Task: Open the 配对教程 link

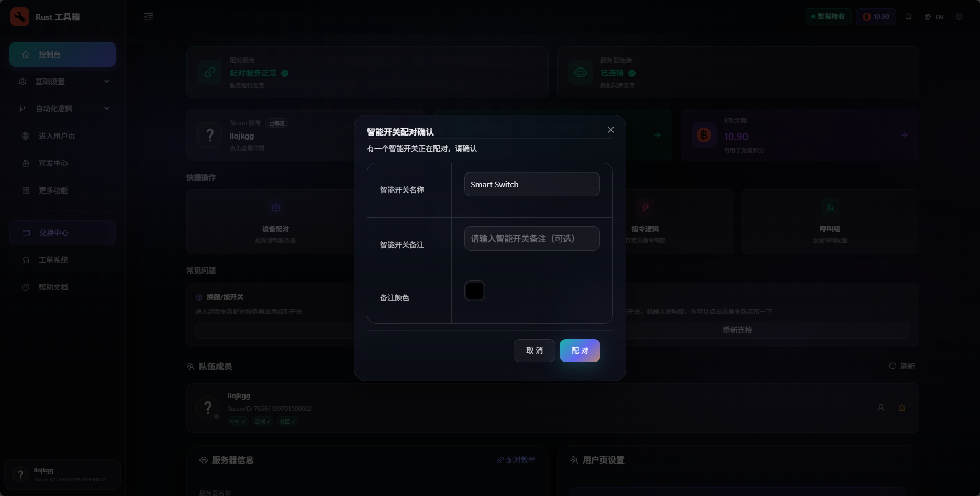Action: point(516,460)
